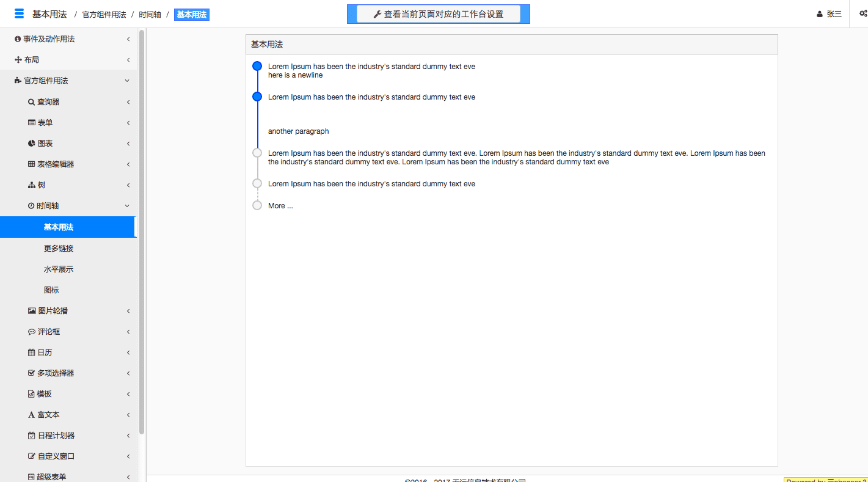Collapse the 时间轴 submenu chevron
The width and height of the screenshot is (868, 482).
pyautogui.click(x=127, y=206)
